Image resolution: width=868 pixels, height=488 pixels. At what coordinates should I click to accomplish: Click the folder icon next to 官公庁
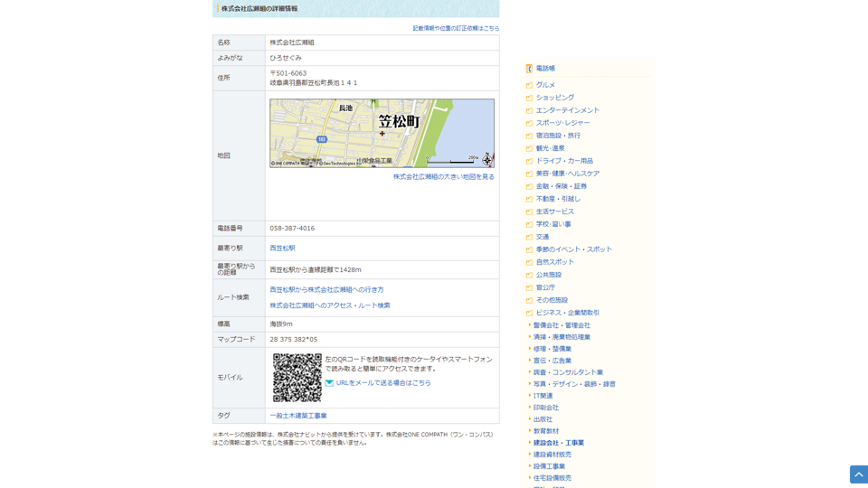pos(529,288)
